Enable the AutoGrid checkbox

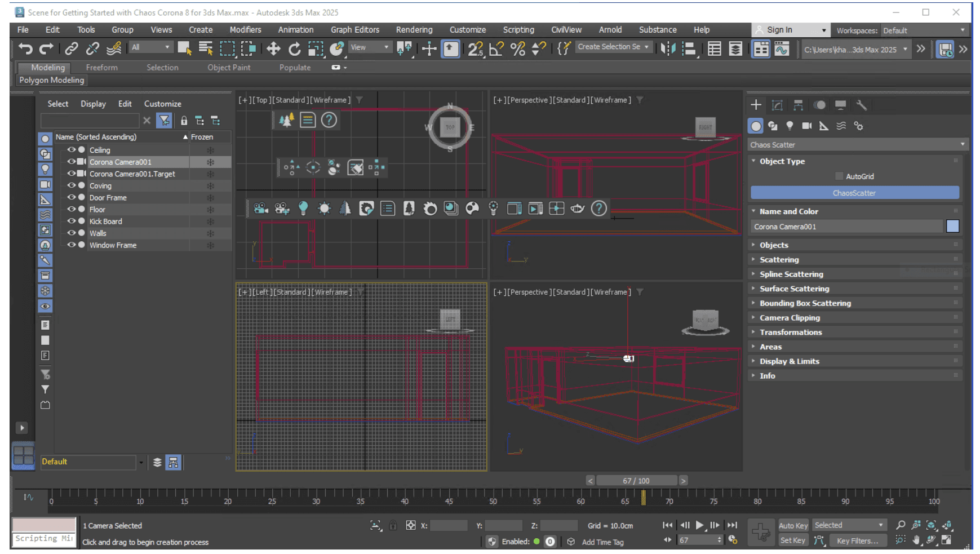[839, 176]
